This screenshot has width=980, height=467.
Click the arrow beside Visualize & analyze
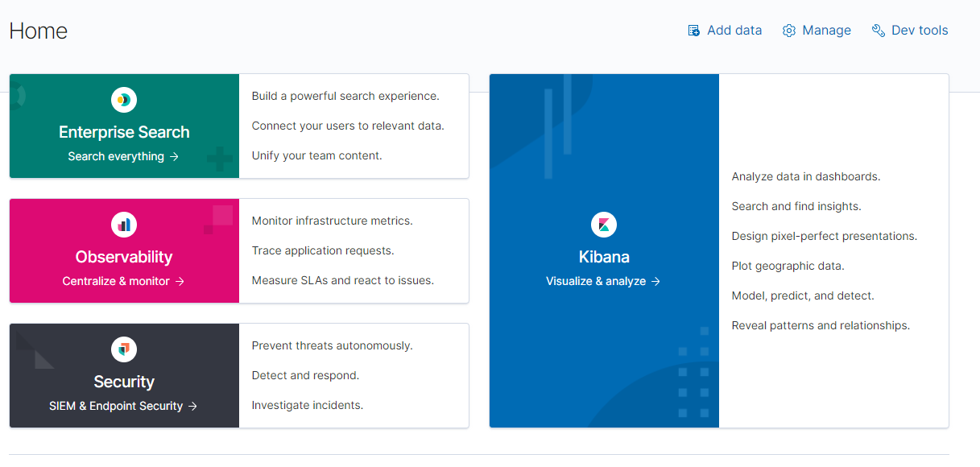click(x=655, y=280)
